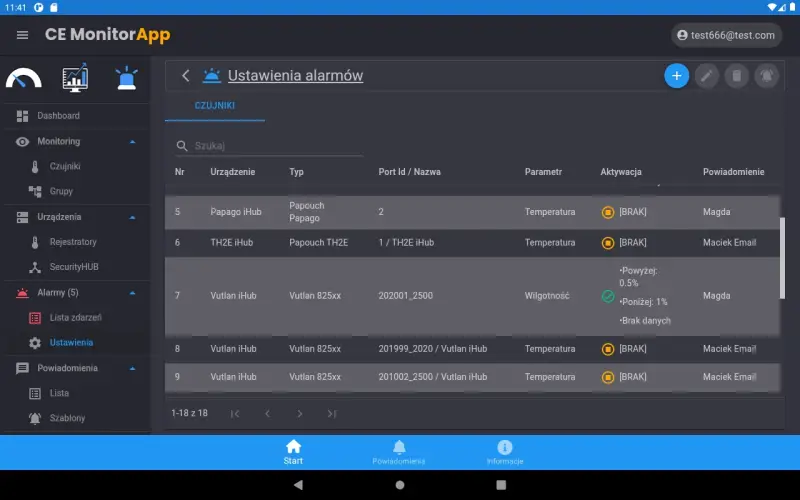
Task: Select the monitor chart icon in sidebar
Action: [75, 78]
